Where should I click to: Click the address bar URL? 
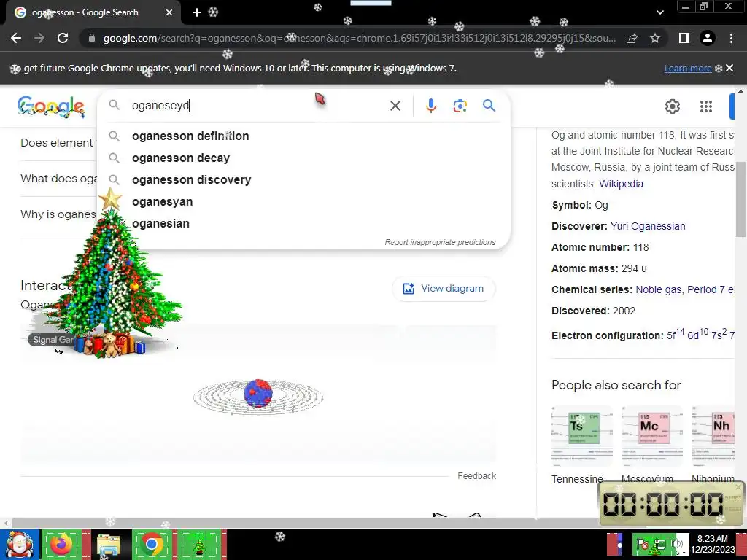pos(359,38)
